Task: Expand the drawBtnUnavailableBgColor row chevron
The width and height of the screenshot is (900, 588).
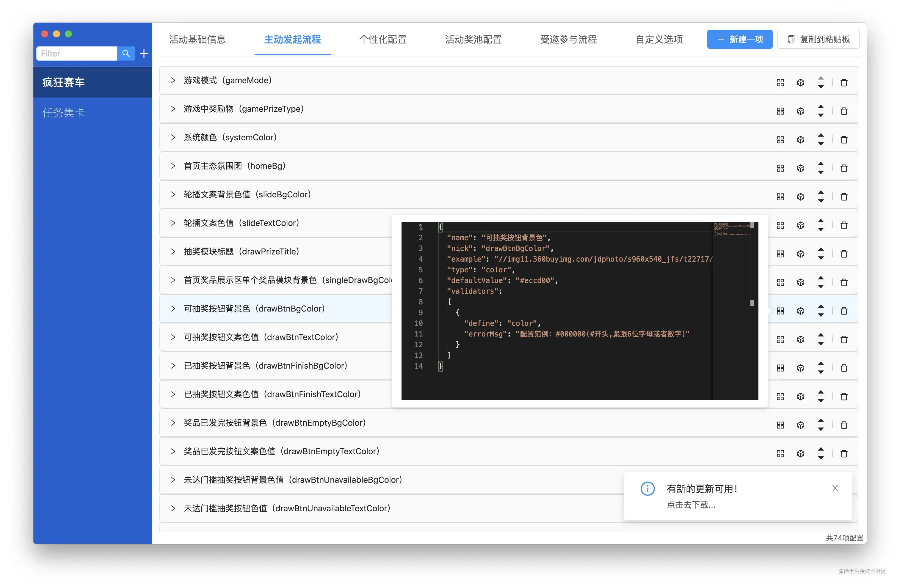Action: point(173,479)
